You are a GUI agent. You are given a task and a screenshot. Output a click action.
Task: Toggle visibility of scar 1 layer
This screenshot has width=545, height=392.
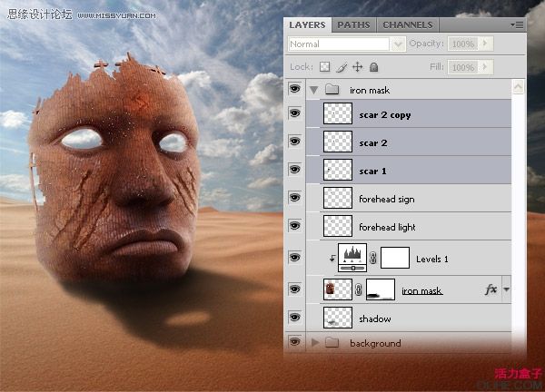coord(294,170)
